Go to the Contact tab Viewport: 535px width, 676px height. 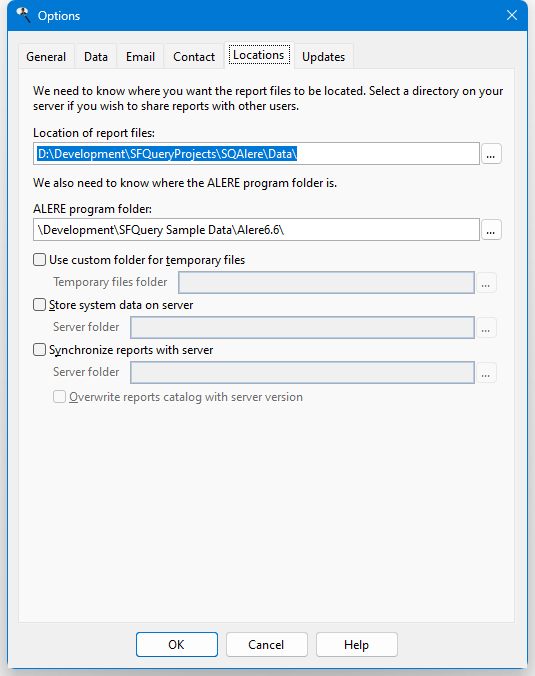(194, 56)
